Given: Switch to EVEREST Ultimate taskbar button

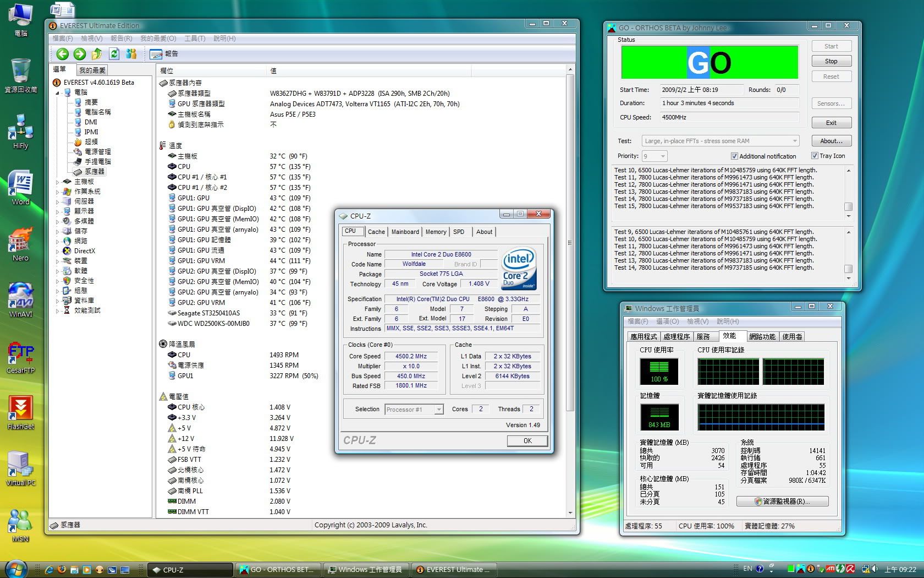Looking at the screenshot, I should pyautogui.click(x=454, y=570).
